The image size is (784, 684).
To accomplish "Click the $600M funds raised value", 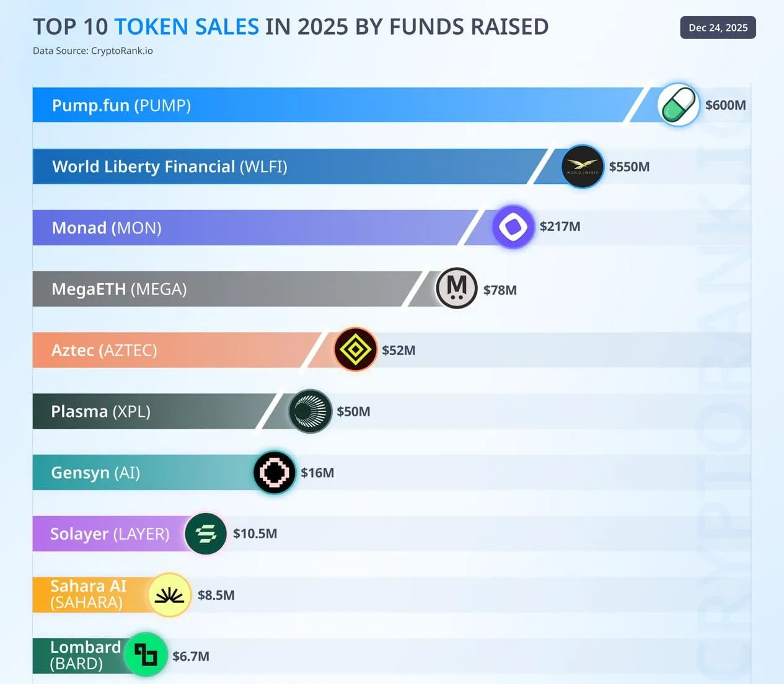I will click(725, 105).
